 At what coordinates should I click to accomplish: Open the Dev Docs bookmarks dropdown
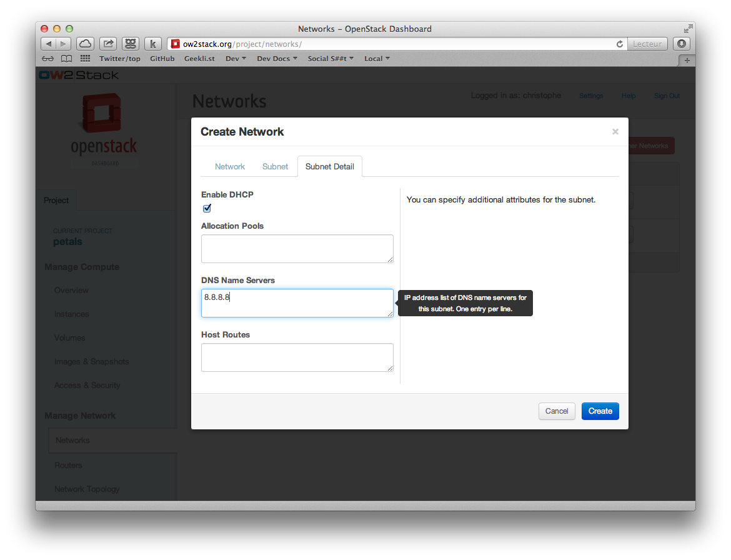277,59
